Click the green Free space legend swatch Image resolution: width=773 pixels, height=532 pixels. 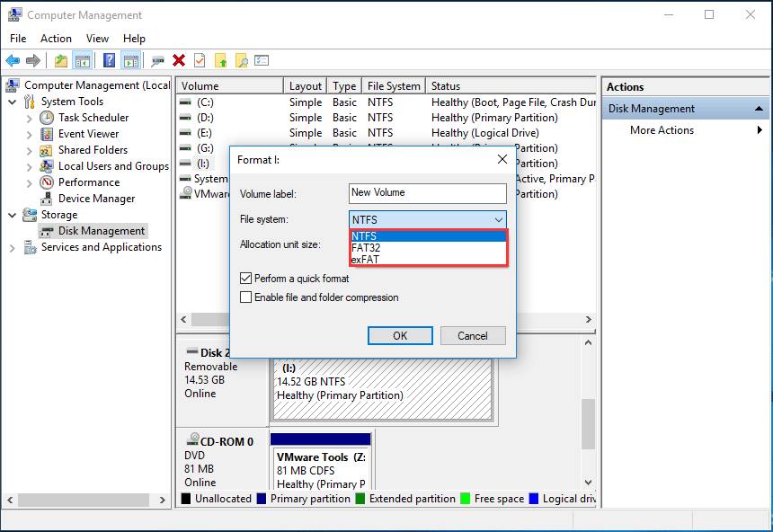tap(466, 498)
